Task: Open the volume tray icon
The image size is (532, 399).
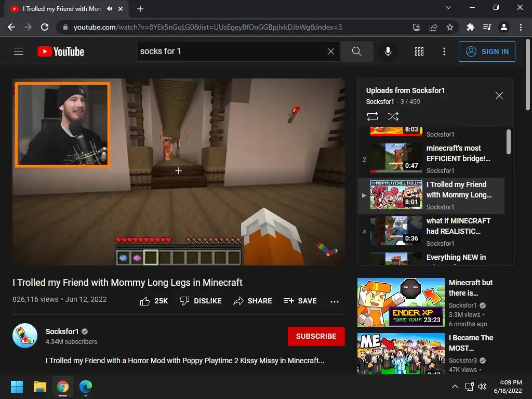Action: point(482,387)
